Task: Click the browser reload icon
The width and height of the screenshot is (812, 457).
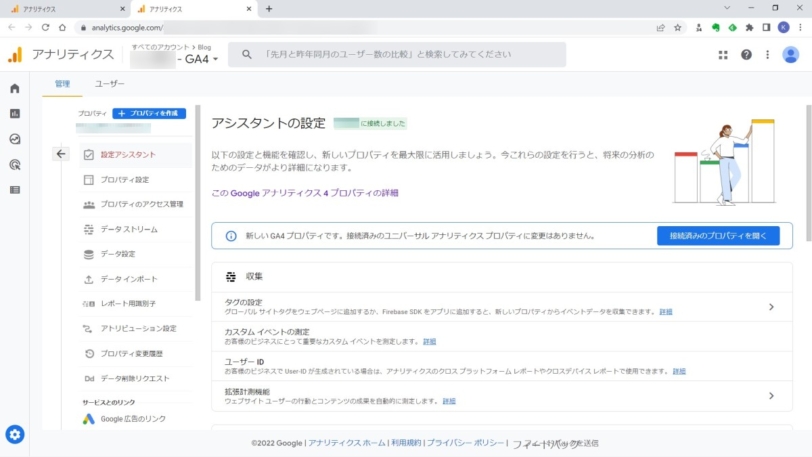Action: pyautogui.click(x=46, y=27)
